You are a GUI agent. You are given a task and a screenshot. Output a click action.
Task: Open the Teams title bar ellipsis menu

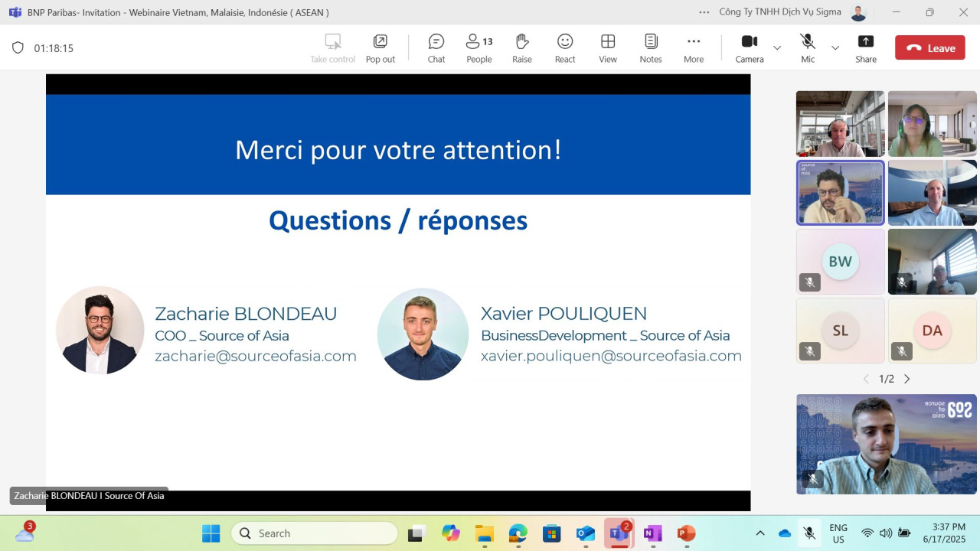704,12
